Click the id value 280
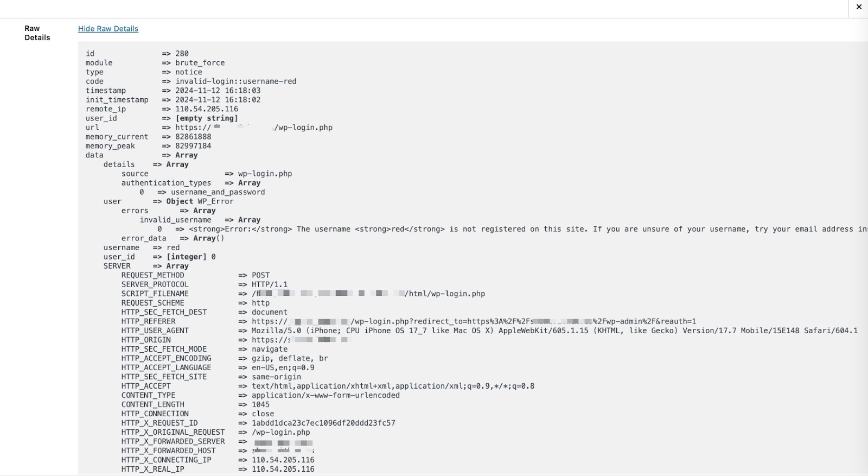Image resolution: width=868 pixels, height=476 pixels. coord(182,54)
